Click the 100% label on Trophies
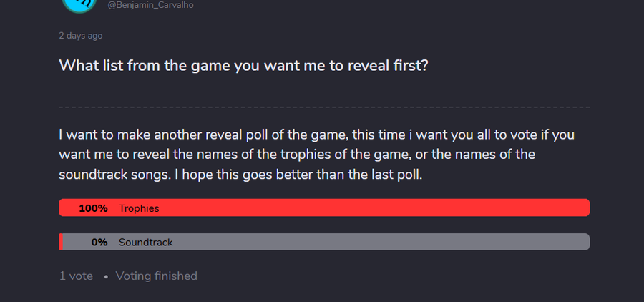Image resolution: width=644 pixels, height=302 pixels. (x=93, y=208)
